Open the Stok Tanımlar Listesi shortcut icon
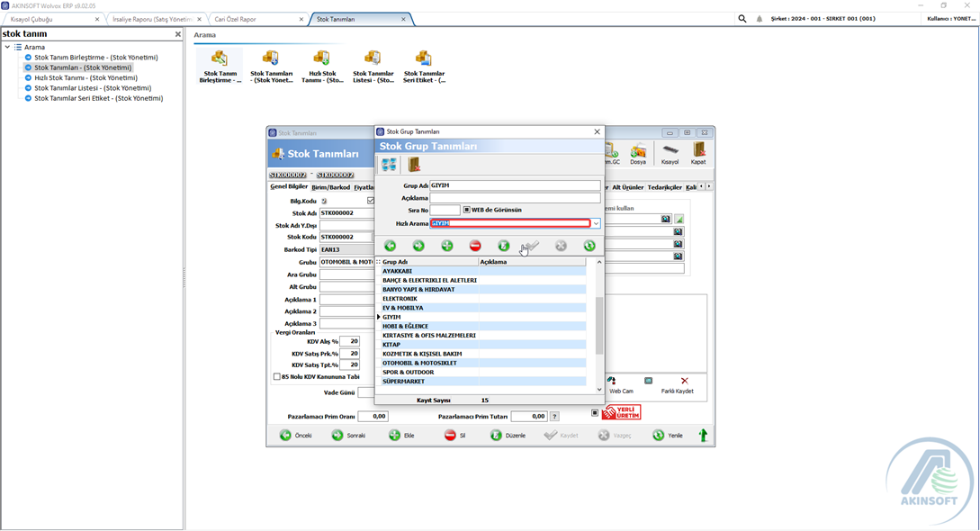Viewport: 980px width, 531px height. [x=373, y=67]
